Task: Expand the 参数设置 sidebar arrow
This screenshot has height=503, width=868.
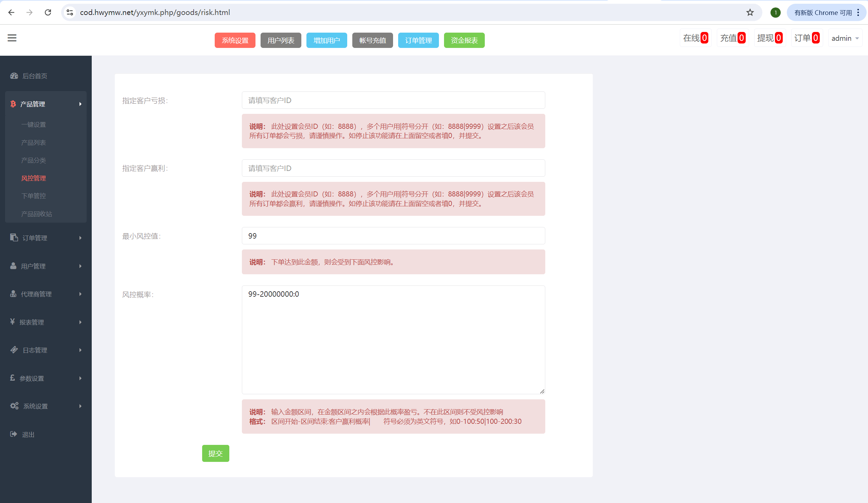Action: tap(80, 378)
